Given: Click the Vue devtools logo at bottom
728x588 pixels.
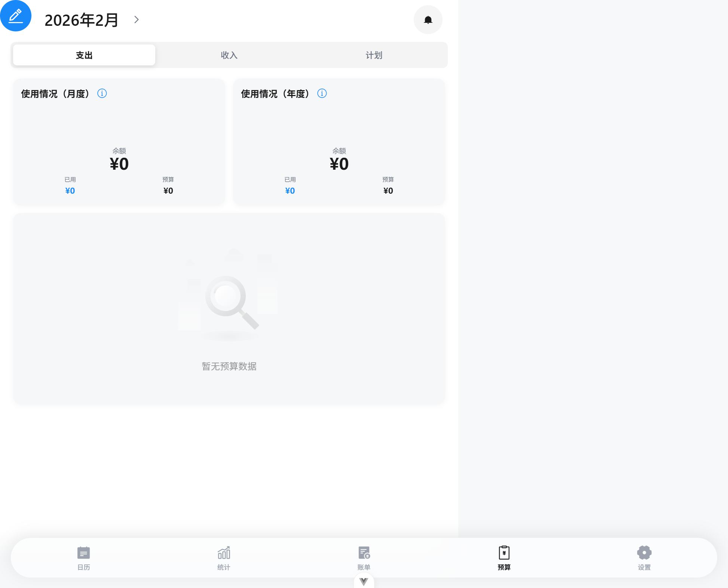Looking at the screenshot, I should click(x=364, y=581).
